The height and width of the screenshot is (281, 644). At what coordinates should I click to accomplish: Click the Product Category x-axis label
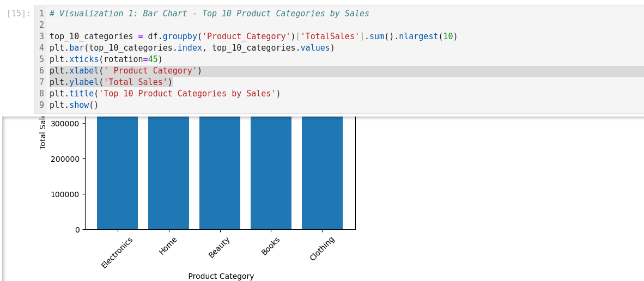coord(221,276)
